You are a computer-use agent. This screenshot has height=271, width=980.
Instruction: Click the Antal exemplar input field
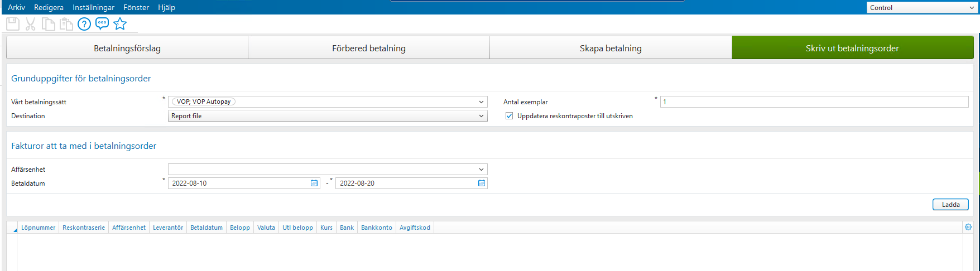click(x=814, y=102)
